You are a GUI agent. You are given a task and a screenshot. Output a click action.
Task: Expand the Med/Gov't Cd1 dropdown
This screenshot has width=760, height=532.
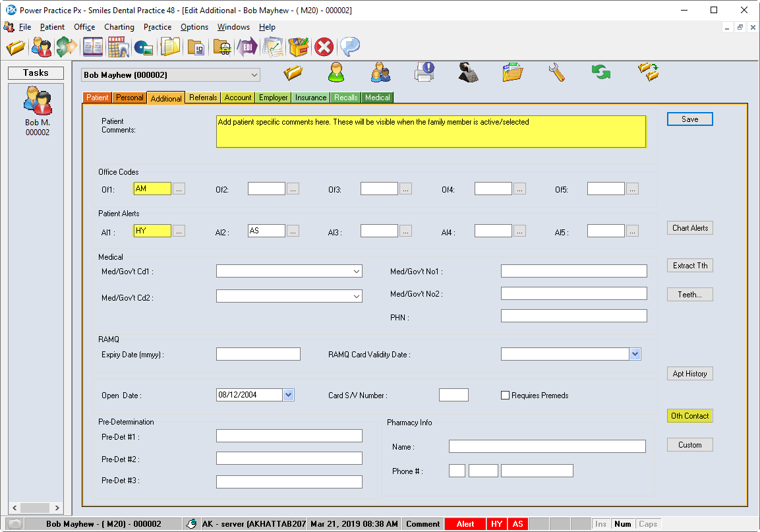point(356,272)
